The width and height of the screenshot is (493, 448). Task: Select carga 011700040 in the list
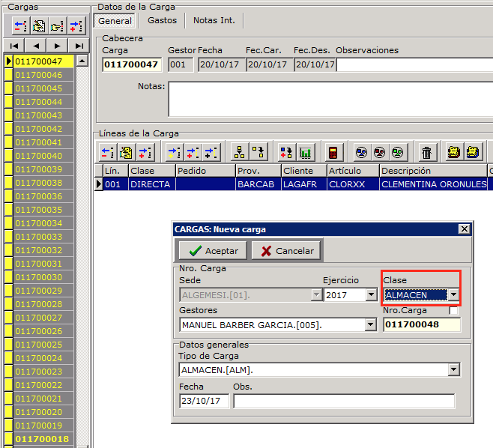(x=39, y=156)
